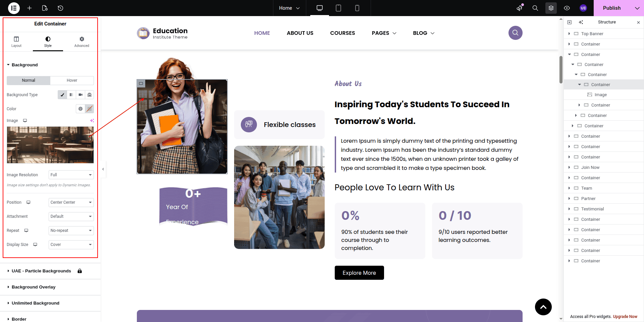This screenshot has width=644, height=322.
Task: Click the Publish button
Action: tap(611, 8)
